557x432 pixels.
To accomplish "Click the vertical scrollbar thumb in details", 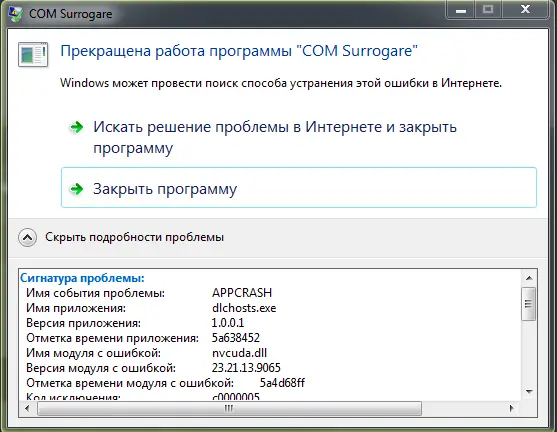I will (529, 304).
